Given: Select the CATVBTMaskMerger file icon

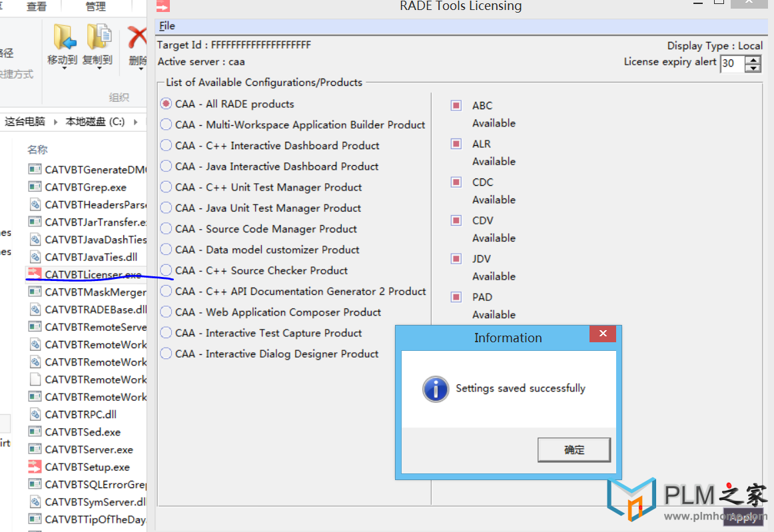Looking at the screenshot, I should 35,292.
